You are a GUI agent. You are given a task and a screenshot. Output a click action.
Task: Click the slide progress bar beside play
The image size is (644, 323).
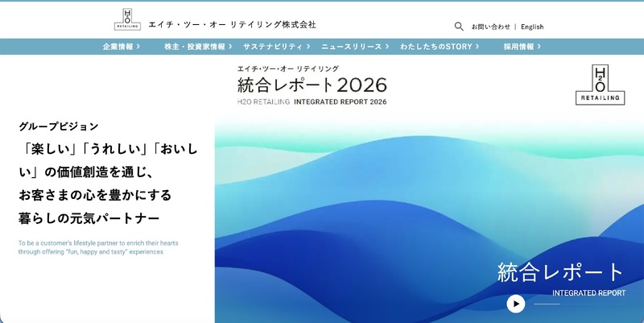click(579, 304)
